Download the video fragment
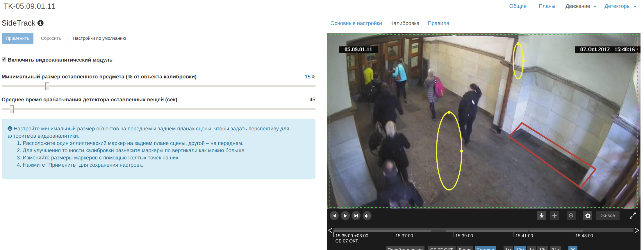The height and width of the screenshot is (250, 644). click(542, 216)
